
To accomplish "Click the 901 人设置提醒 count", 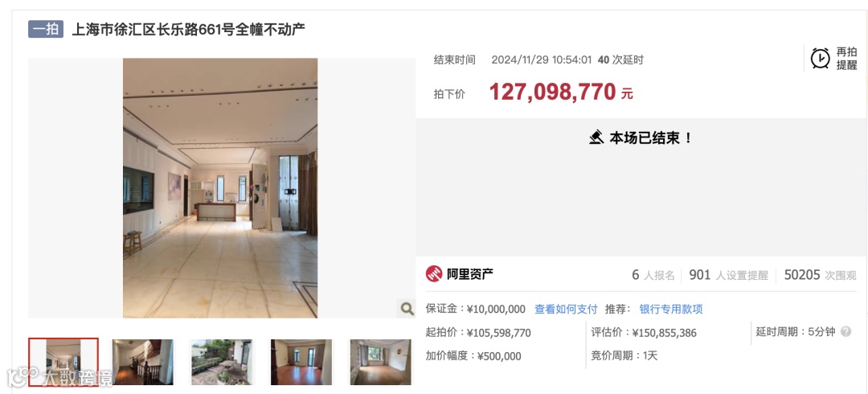I will pos(728,275).
